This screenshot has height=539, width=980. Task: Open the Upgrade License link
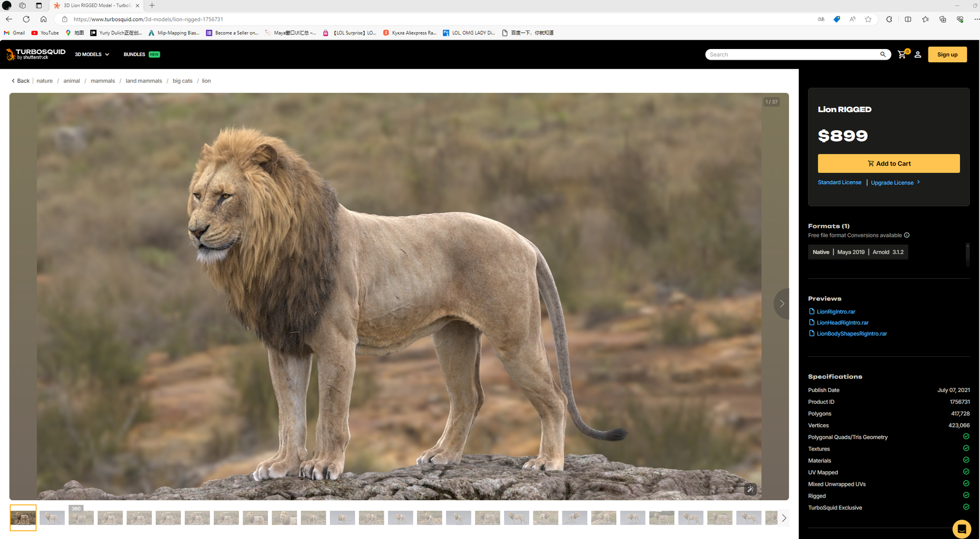[892, 183]
